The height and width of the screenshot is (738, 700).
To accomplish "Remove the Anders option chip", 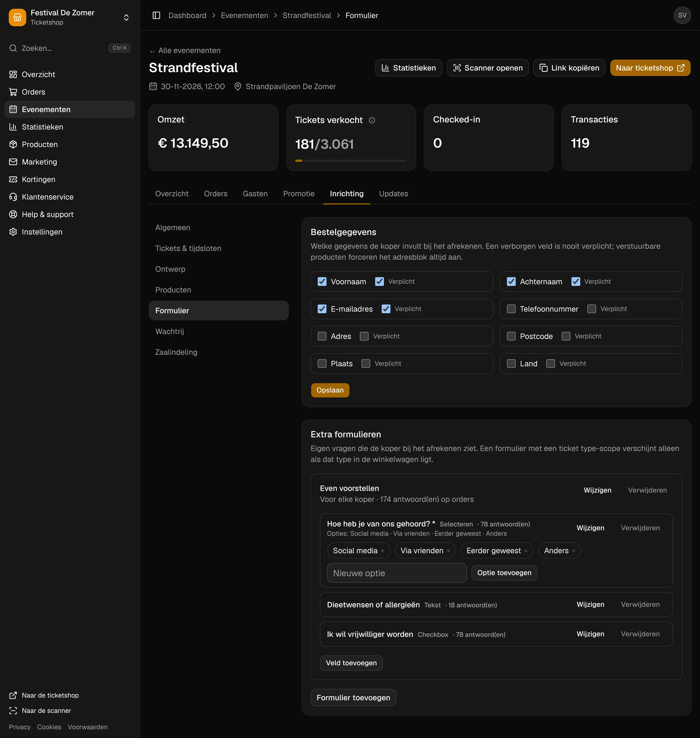I will [x=573, y=551].
